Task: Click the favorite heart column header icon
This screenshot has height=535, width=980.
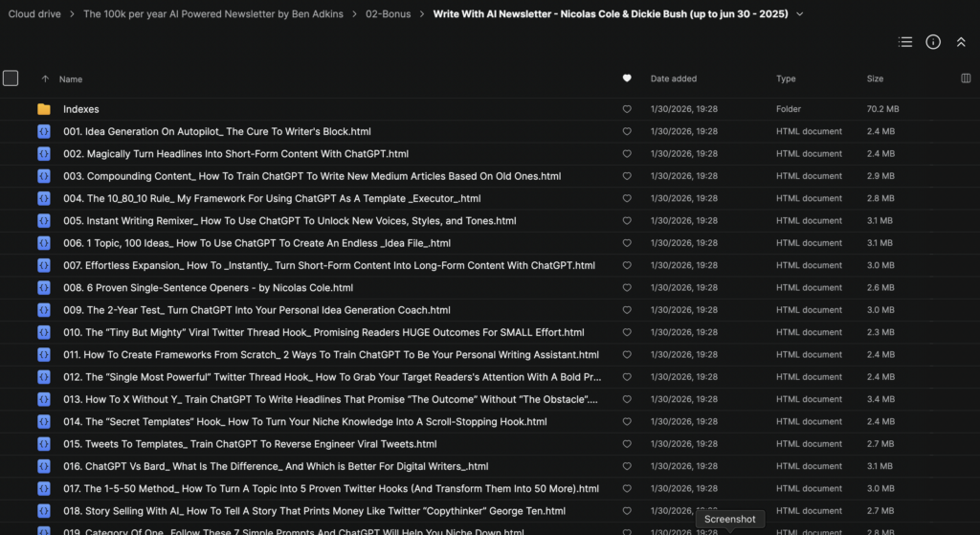Action: [x=627, y=78]
